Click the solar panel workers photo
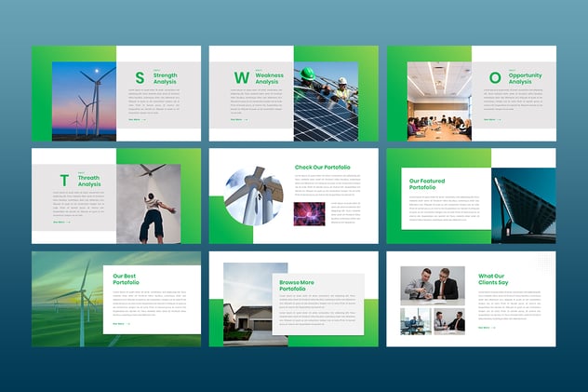Image resolution: width=588 pixels, height=392 pixels. [326, 101]
